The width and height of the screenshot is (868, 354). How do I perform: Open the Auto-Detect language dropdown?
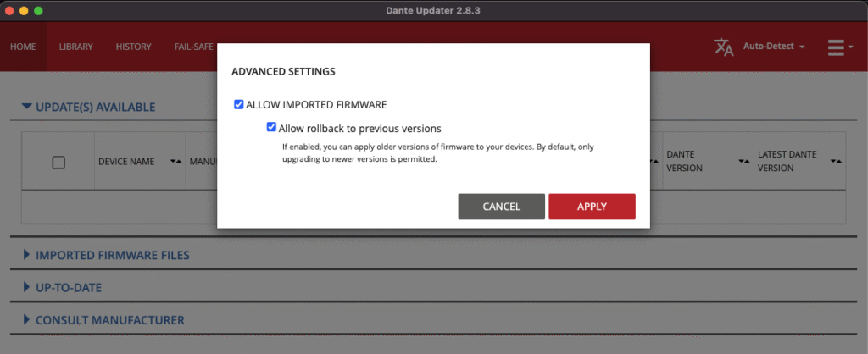point(773,47)
